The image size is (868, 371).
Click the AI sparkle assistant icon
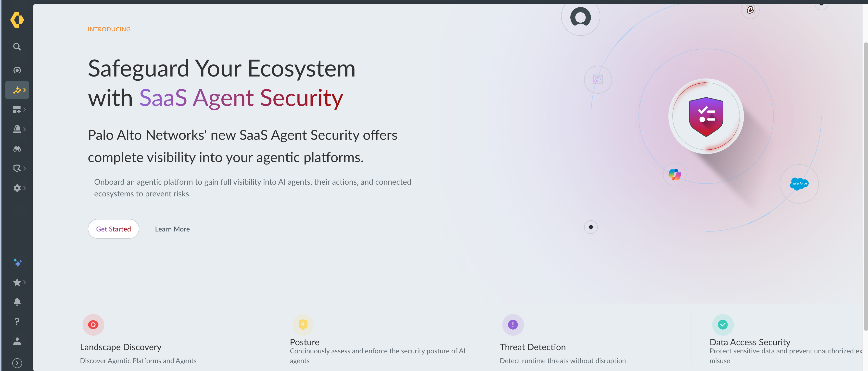17,263
